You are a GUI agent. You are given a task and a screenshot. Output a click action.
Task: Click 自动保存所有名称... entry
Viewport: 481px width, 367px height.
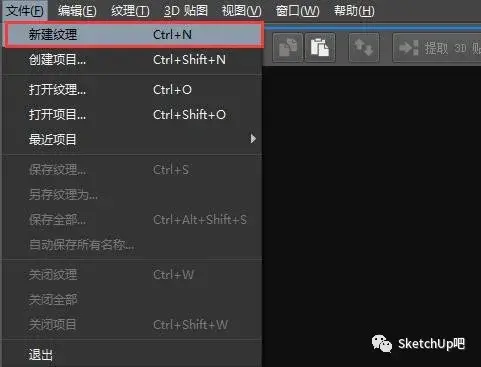pos(132,245)
